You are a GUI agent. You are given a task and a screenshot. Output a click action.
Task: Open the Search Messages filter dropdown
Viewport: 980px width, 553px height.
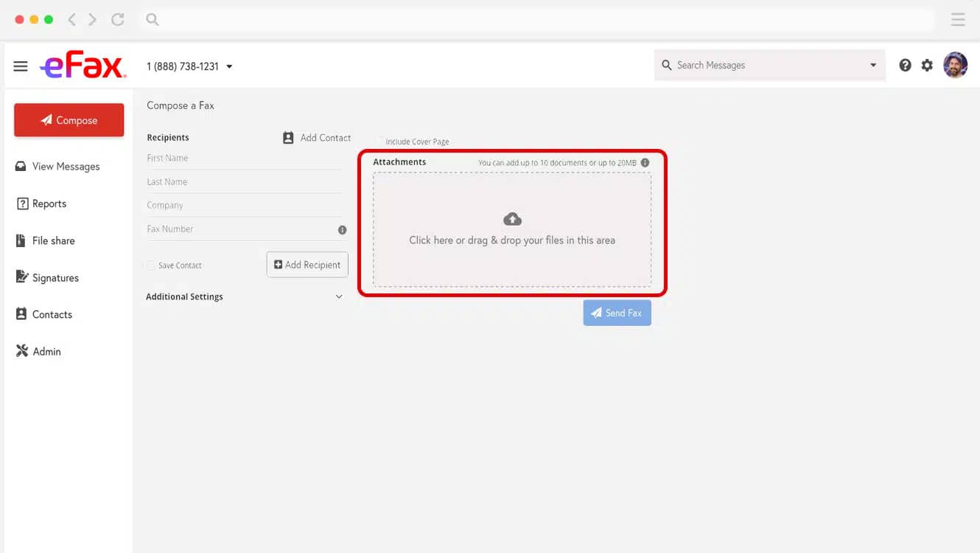coord(873,65)
